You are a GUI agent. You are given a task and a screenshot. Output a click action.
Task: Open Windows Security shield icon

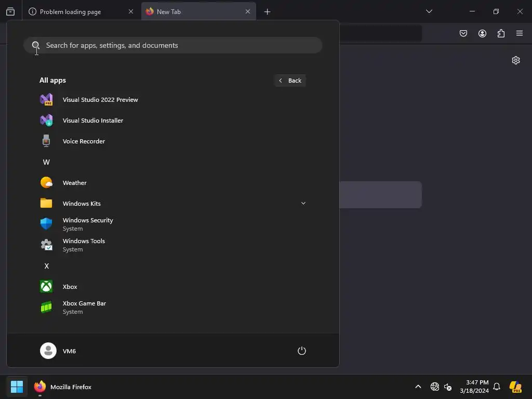46,224
